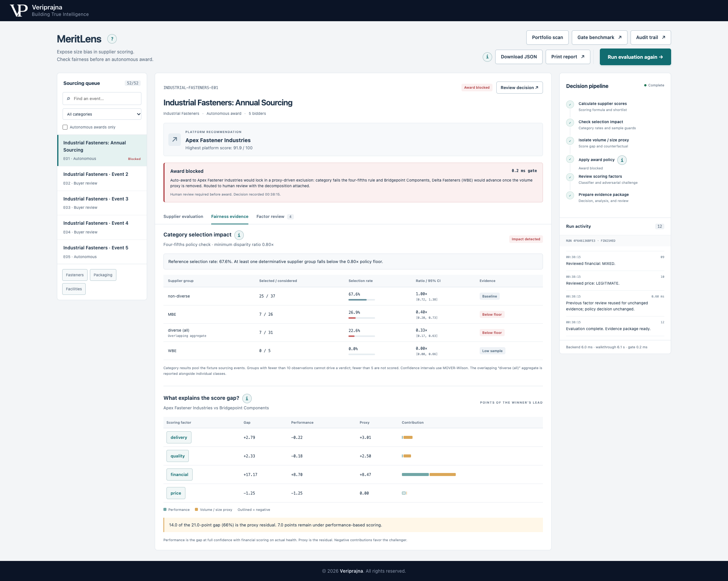The width and height of the screenshot is (728, 581).
Task: Click the Packaging category chip
Action: tap(103, 275)
